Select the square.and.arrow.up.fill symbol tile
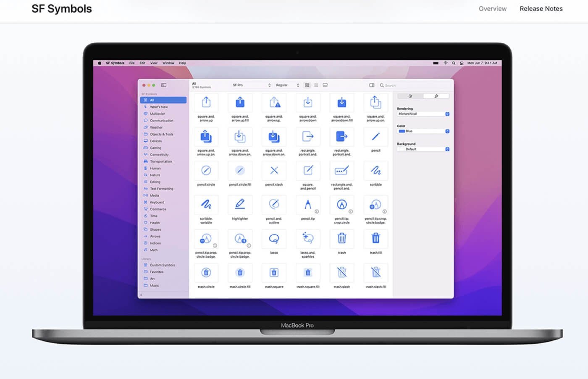Image resolution: width=588 pixels, height=379 pixels. pyautogui.click(x=240, y=103)
